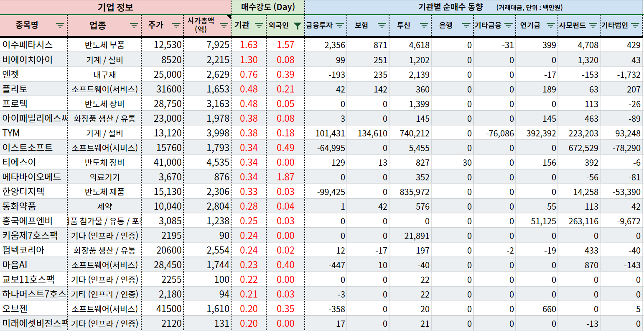Click the 연기금 value 392,392

537,133
